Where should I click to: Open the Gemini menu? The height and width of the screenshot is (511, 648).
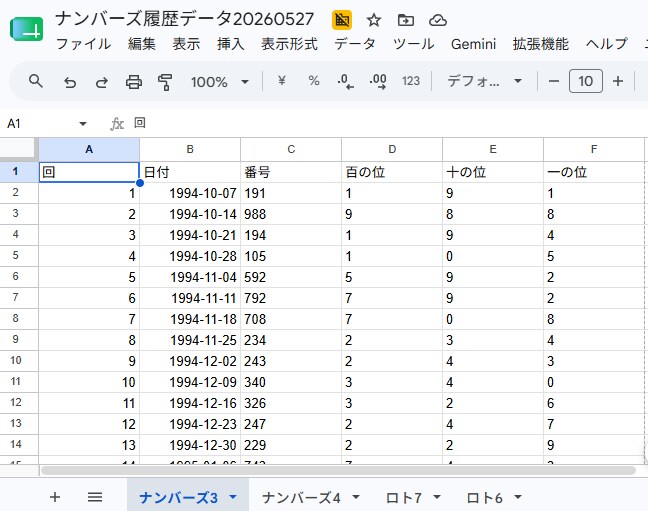coord(473,44)
